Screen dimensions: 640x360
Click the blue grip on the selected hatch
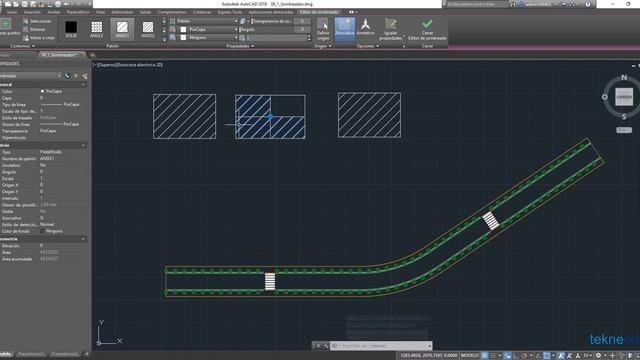coord(270,117)
